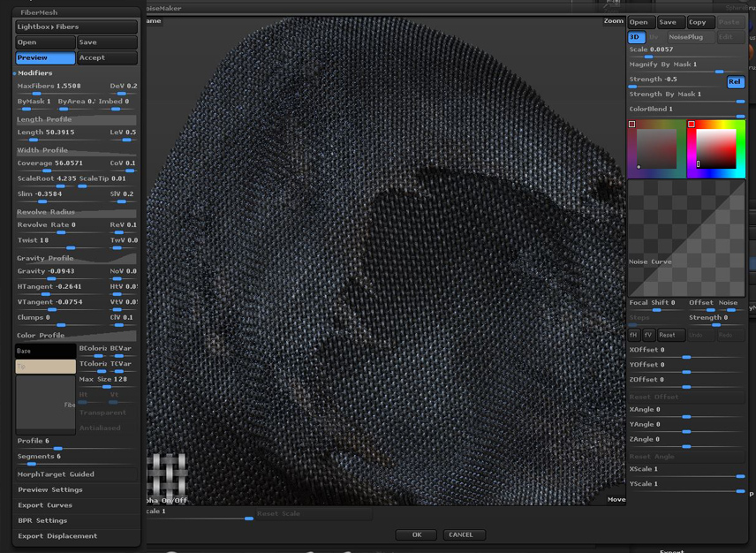Click the Focal Shift slider
Viewport: 756px width, 553px height.
pos(657,306)
